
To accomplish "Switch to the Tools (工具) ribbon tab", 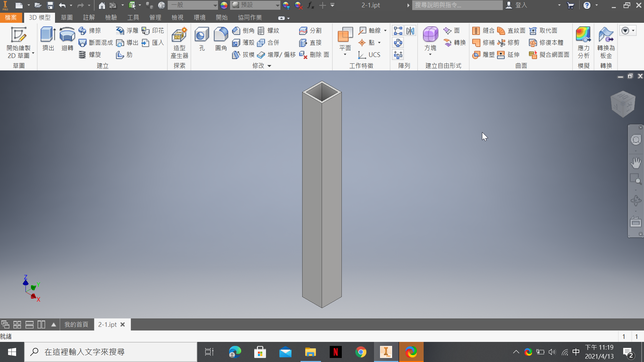I will tap(133, 17).
